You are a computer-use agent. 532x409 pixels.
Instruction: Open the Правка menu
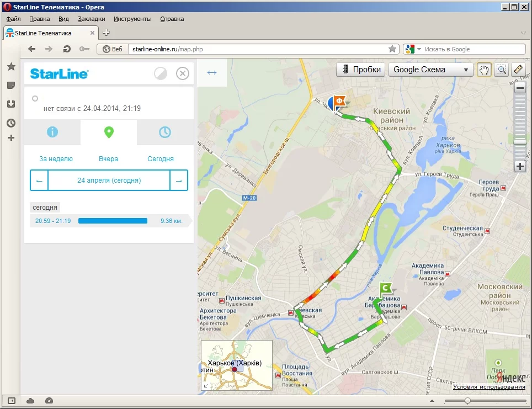tap(40, 19)
